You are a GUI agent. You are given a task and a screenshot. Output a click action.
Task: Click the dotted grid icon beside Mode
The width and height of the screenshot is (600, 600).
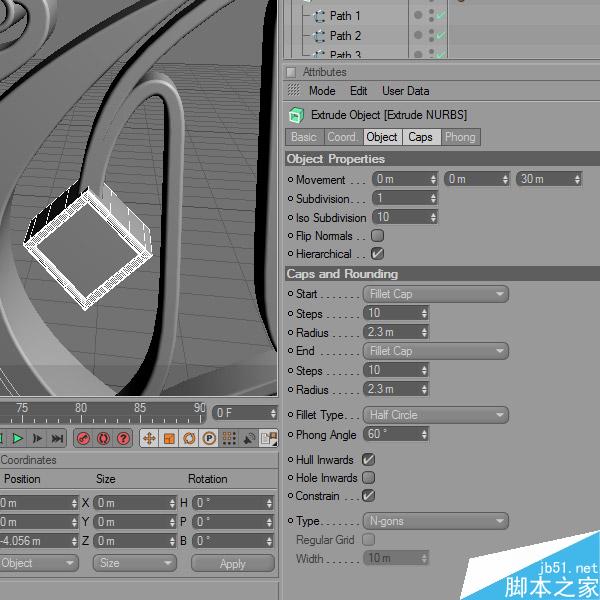point(293,90)
